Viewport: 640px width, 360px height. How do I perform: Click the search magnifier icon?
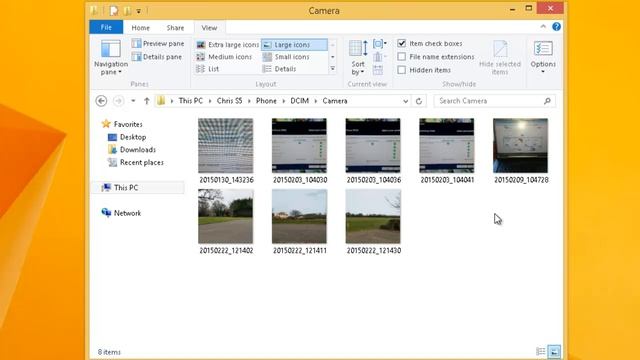547,101
